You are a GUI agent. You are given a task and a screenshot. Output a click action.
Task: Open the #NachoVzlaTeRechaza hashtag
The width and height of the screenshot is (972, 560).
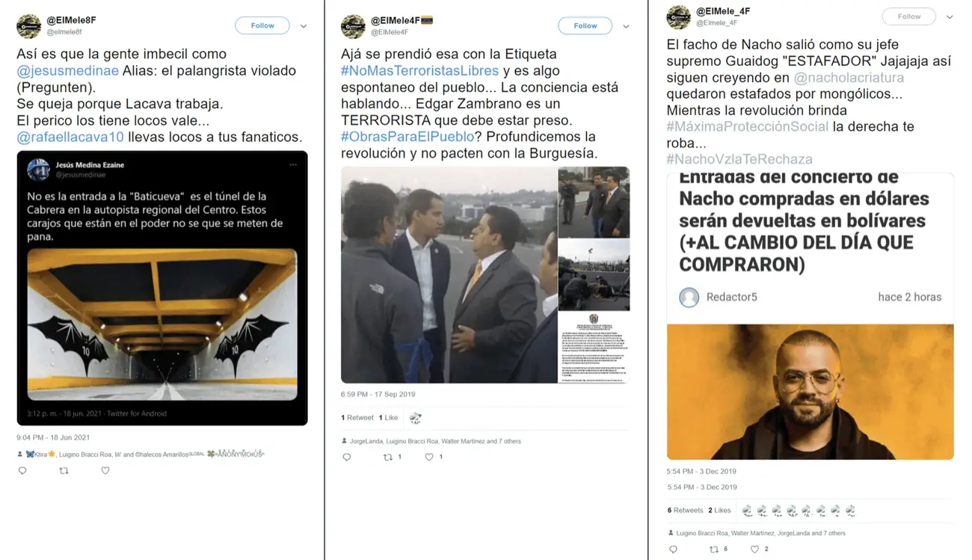[739, 159]
